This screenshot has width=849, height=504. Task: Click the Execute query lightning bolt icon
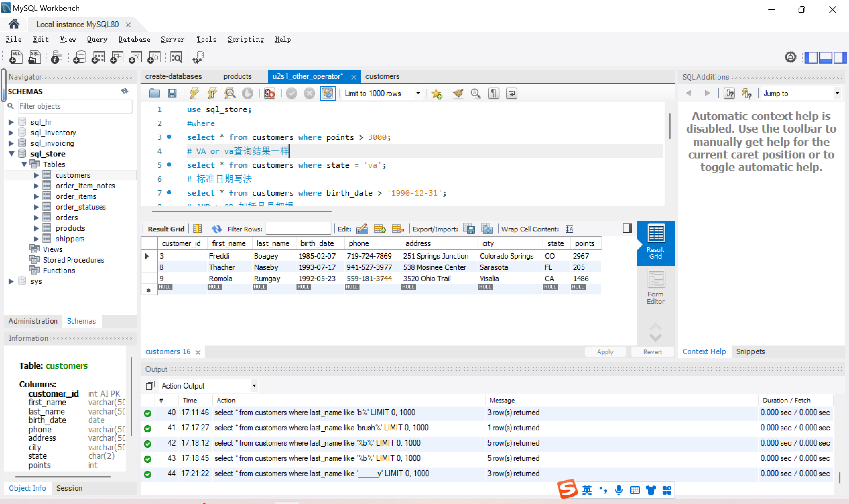pyautogui.click(x=194, y=94)
